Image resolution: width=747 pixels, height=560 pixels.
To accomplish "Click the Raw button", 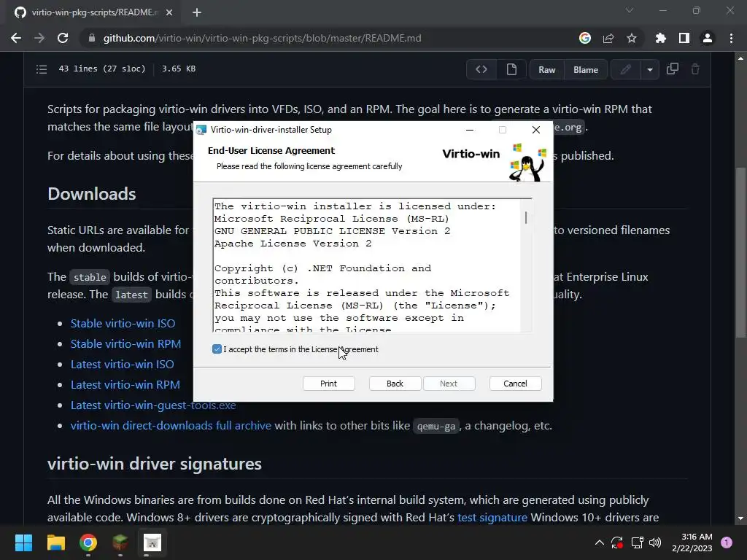I will pos(547,69).
